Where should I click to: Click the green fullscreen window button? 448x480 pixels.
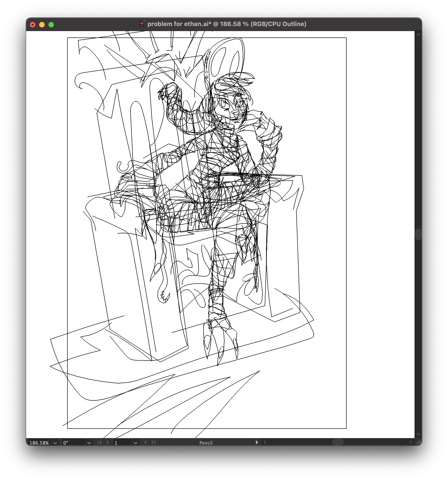51,25
